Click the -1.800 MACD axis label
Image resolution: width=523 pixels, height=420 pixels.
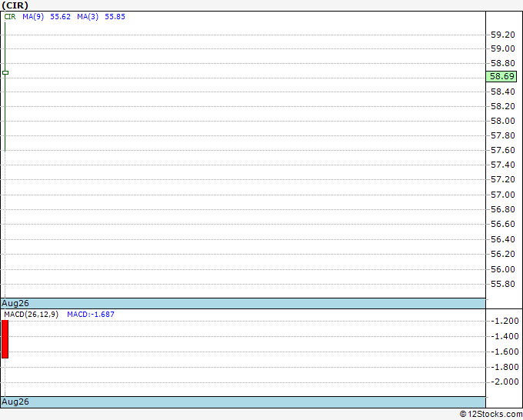pyautogui.click(x=505, y=367)
